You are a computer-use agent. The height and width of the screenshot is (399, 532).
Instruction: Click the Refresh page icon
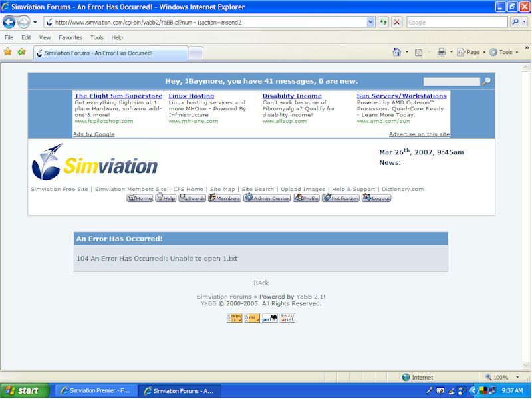(383, 22)
